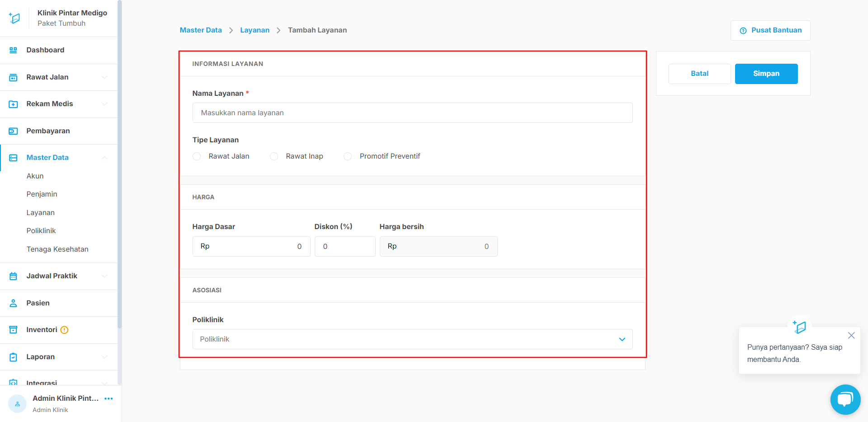
Task: Focus the Harga Dasar input field
Action: (251, 247)
